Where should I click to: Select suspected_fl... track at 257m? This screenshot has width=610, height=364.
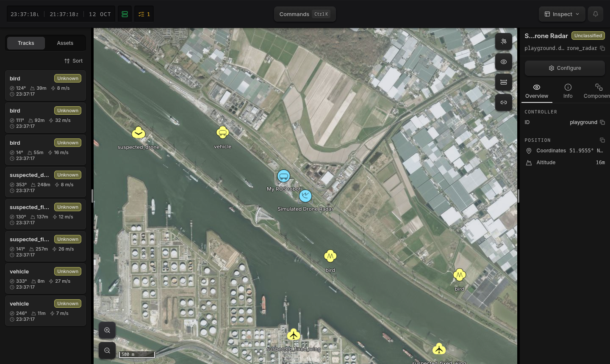tap(46, 246)
